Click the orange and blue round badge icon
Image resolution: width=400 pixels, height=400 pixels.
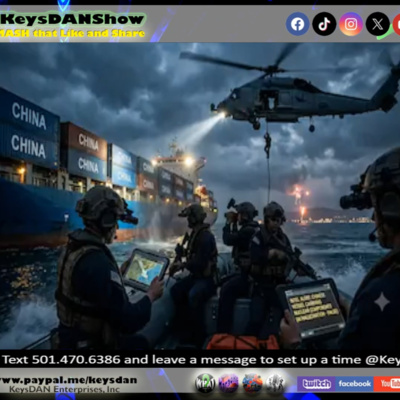(x=252, y=383)
